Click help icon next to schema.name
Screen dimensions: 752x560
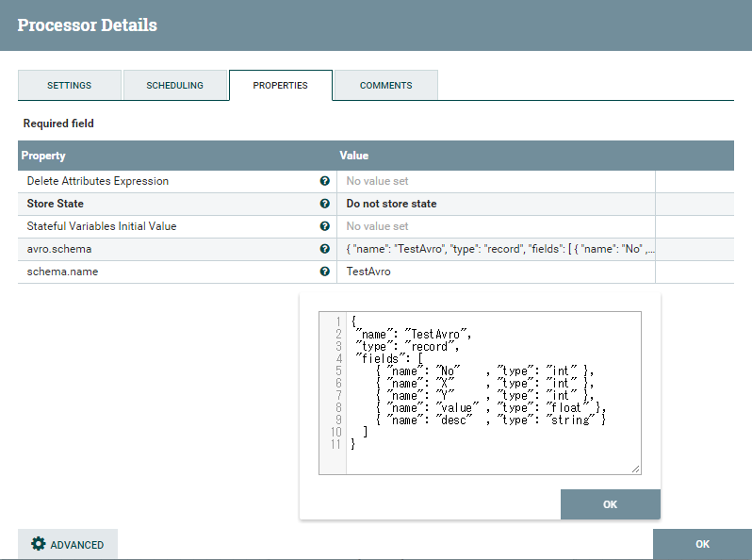pos(325,272)
